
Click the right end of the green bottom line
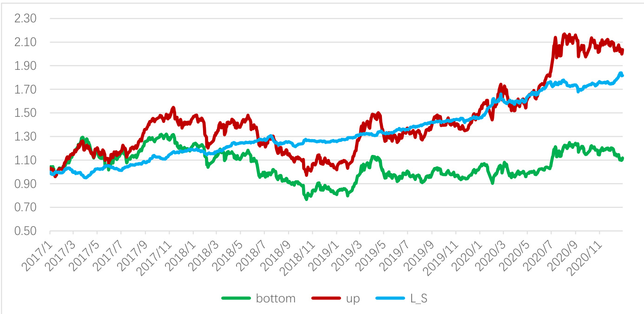click(622, 158)
